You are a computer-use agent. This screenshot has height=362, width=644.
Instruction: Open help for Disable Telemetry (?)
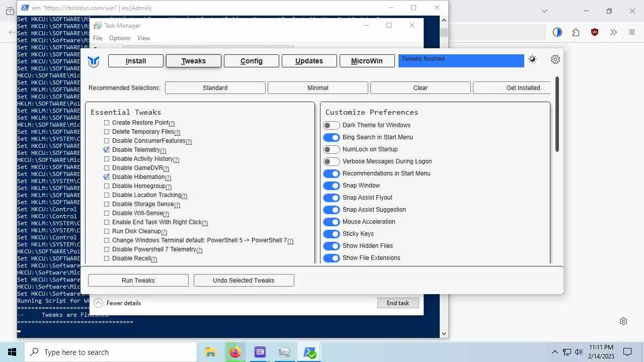(x=163, y=150)
